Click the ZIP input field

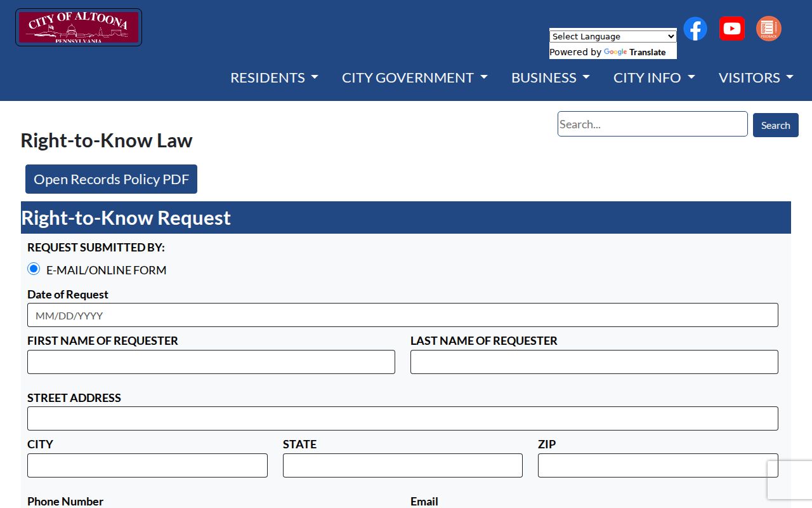[658, 465]
